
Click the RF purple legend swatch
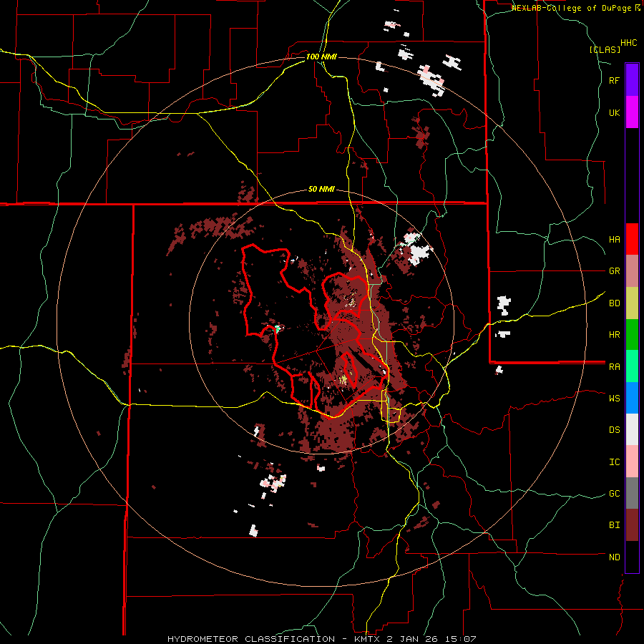[632, 79]
